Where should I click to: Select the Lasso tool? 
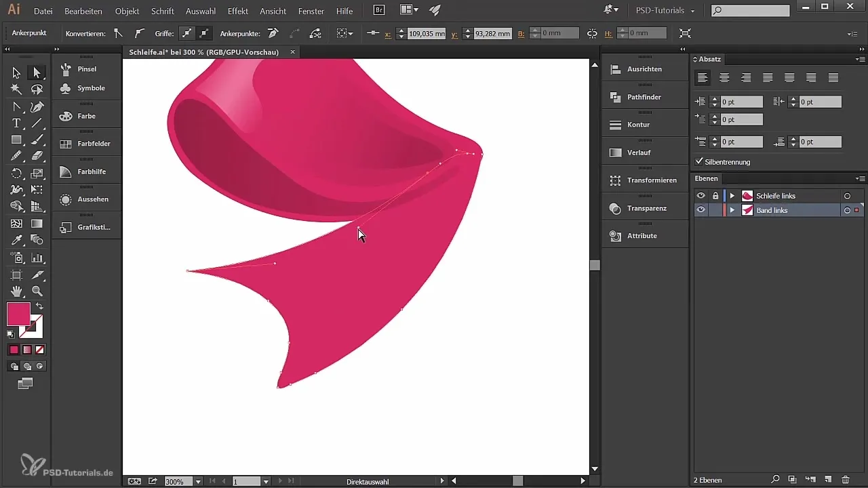pyautogui.click(x=37, y=89)
